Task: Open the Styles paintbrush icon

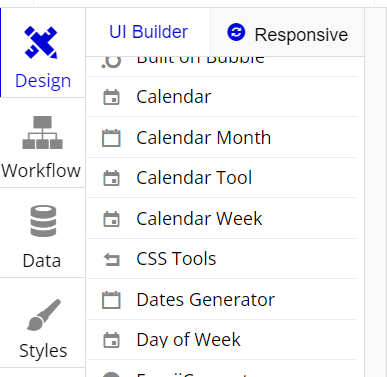Action: tap(43, 315)
